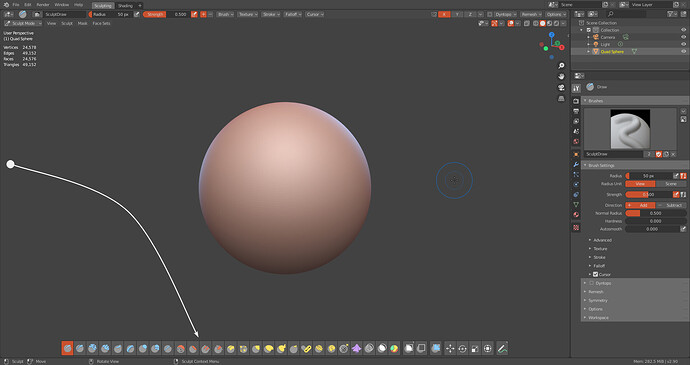Select the Inflate brush tool
This screenshot has height=365, width=690.
[143, 348]
